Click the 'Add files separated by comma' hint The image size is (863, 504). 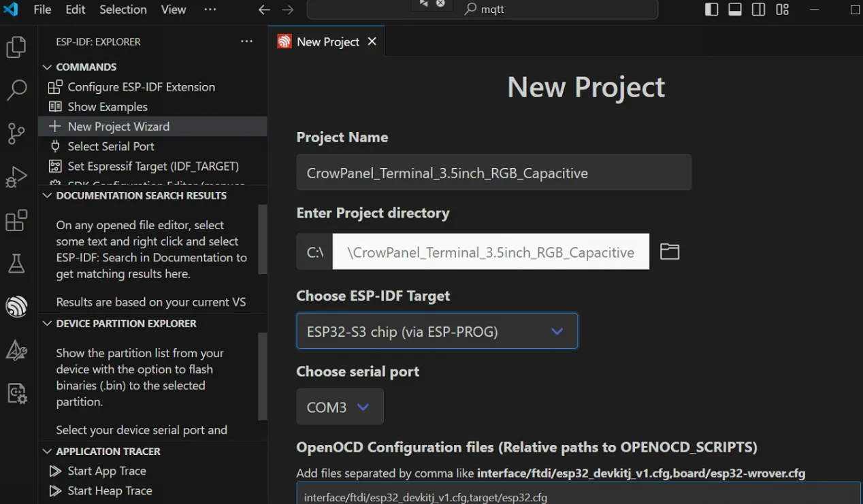pyautogui.click(x=551, y=473)
